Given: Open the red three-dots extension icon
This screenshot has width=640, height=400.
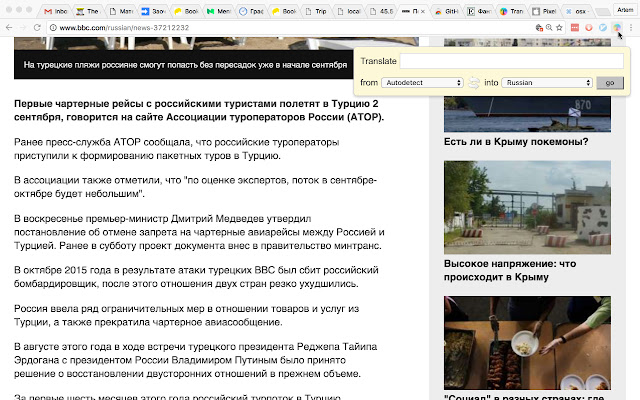Looking at the screenshot, I should [x=573, y=29].
